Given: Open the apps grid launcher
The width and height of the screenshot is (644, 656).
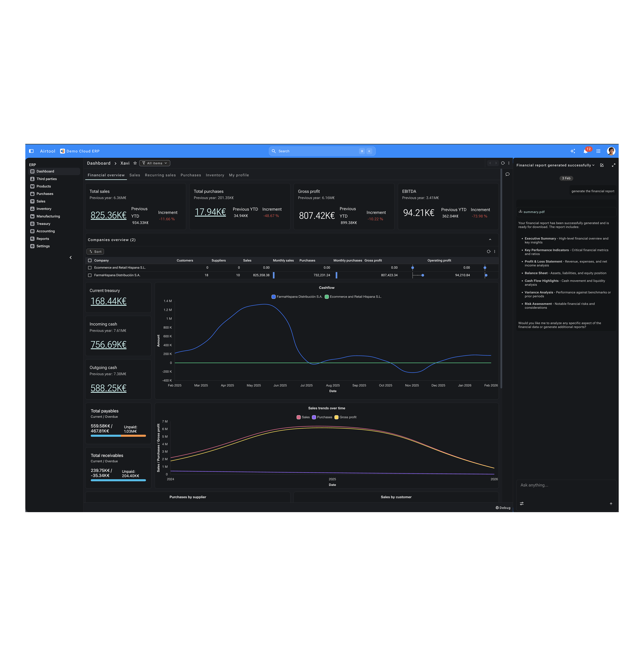Looking at the screenshot, I should tap(598, 151).
